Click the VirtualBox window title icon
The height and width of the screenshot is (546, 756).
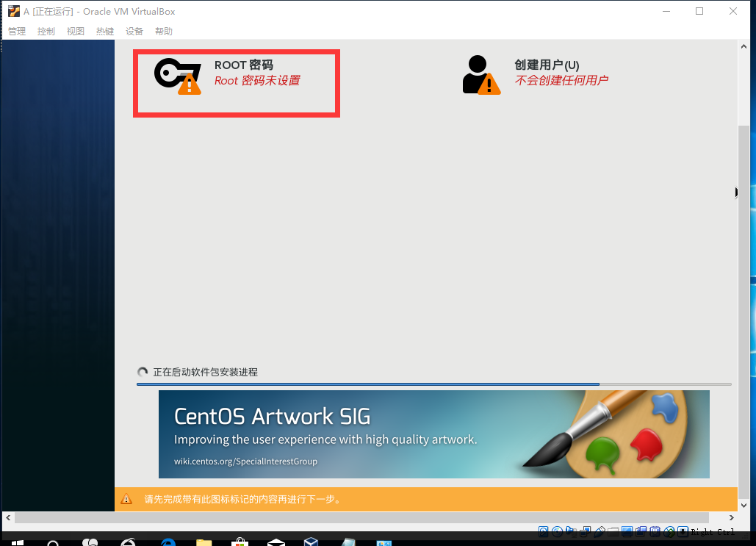pos(14,11)
